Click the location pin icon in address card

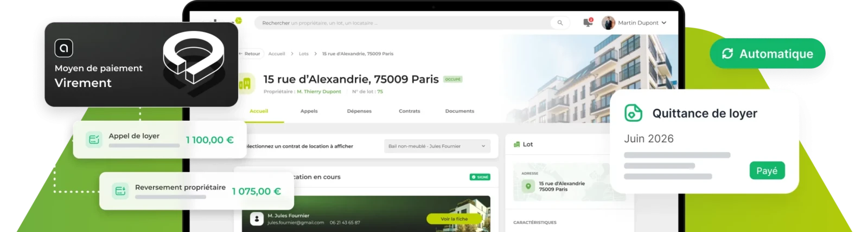pos(528,186)
